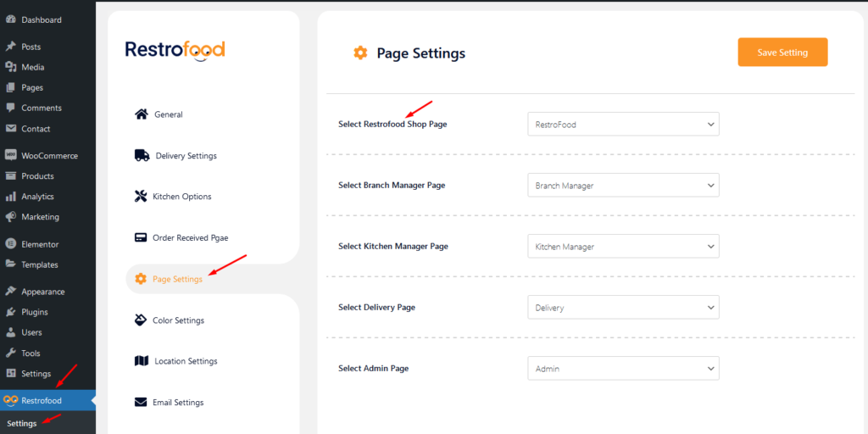This screenshot has height=434, width=868.
Task: Click the Restrofood menu label
Action: coord(42,400)
